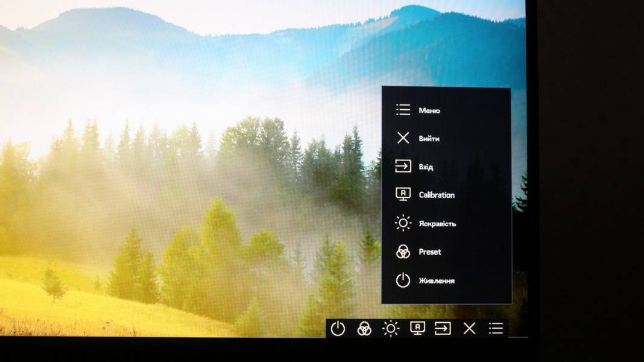Screen dimensions: 644x362
Task: Open the list menu icon in the bottom bar
Action: point(496,328)
